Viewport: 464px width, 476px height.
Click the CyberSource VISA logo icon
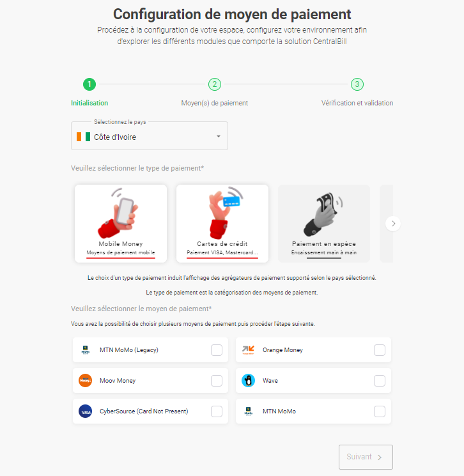pyautogui.click(x=85, y=411)
